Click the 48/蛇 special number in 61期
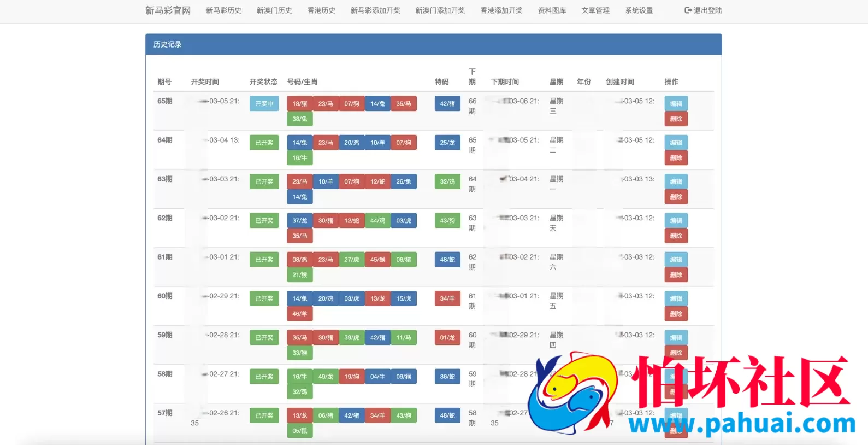 (x=447, y=260)
